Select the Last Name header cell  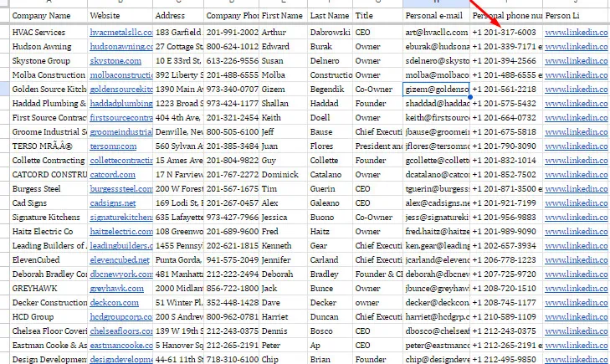coord(330,16)
